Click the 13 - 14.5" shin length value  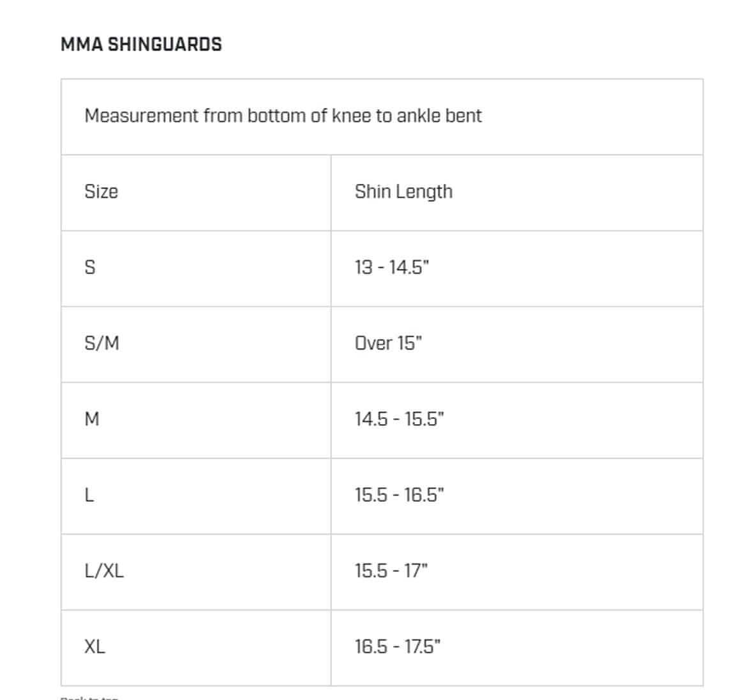[392, 267]
